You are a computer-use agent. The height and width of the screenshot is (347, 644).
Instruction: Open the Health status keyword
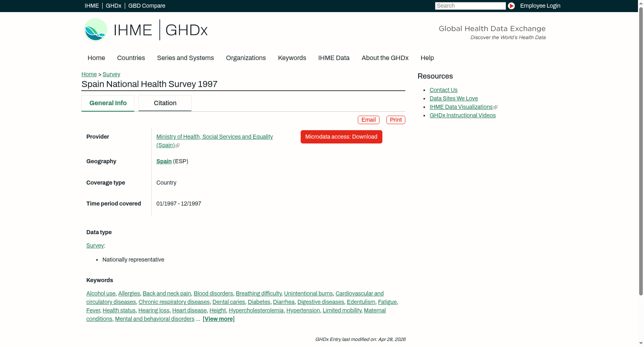(119, 311)
